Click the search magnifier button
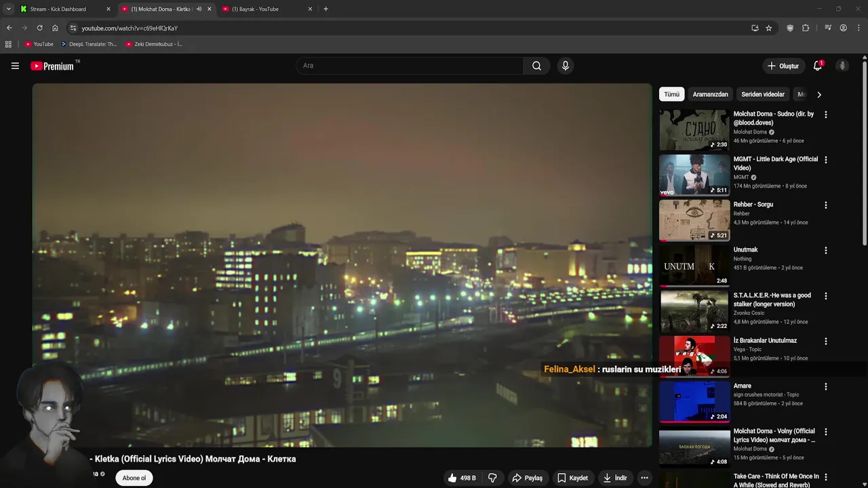This screenshot has width=868, height=488. (536, 66)
